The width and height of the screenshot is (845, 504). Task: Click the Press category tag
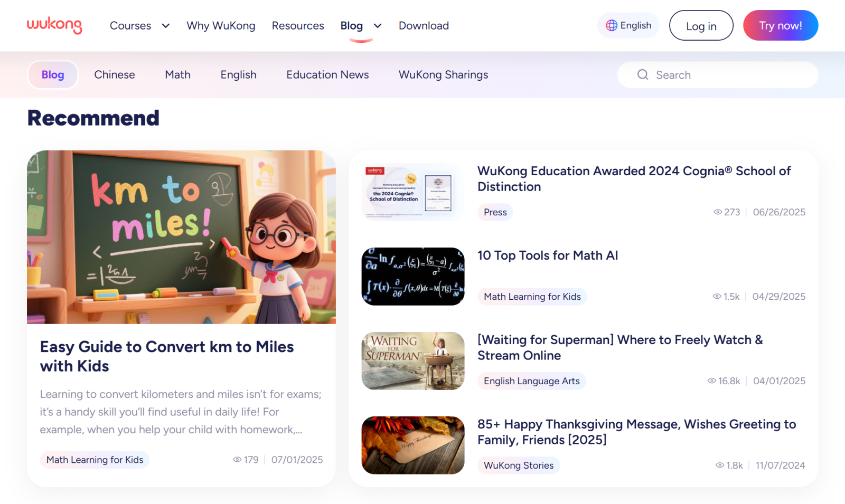(495, 212)
